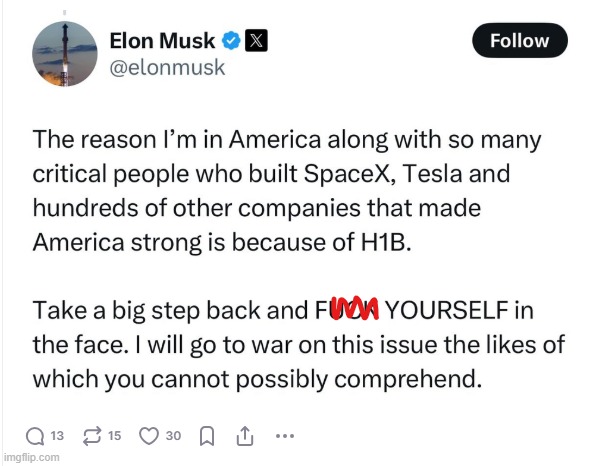This screenshot has height=466, width=608.
Task: Toggle the bookmark icon on the tweet
Action: click(x=206, y=436)
